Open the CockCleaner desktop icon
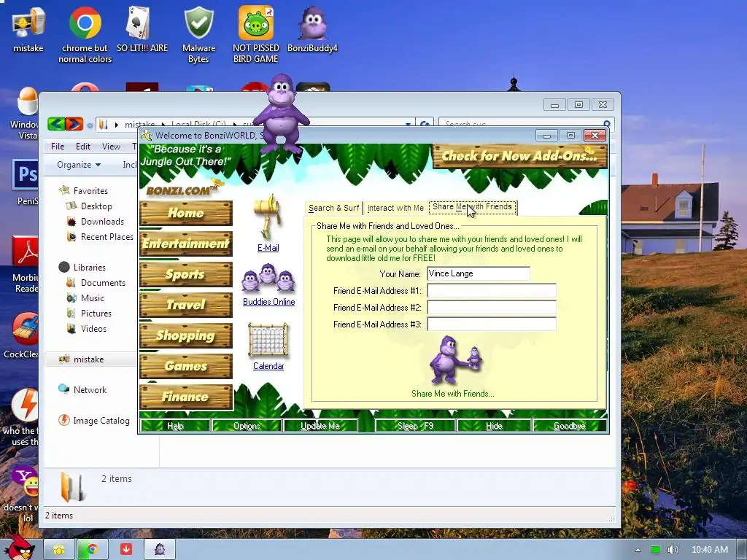 pyautogui.click(x=22, y=335)
